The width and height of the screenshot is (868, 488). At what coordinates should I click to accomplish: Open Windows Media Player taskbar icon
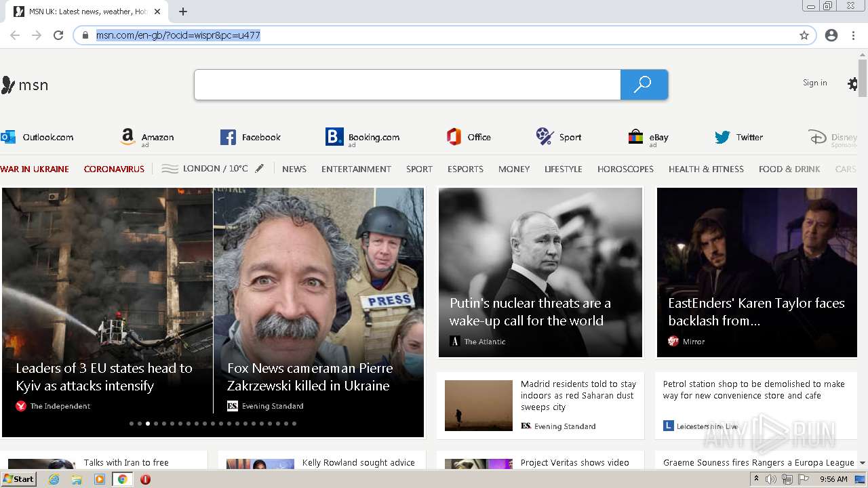click(x=100, y=479)
